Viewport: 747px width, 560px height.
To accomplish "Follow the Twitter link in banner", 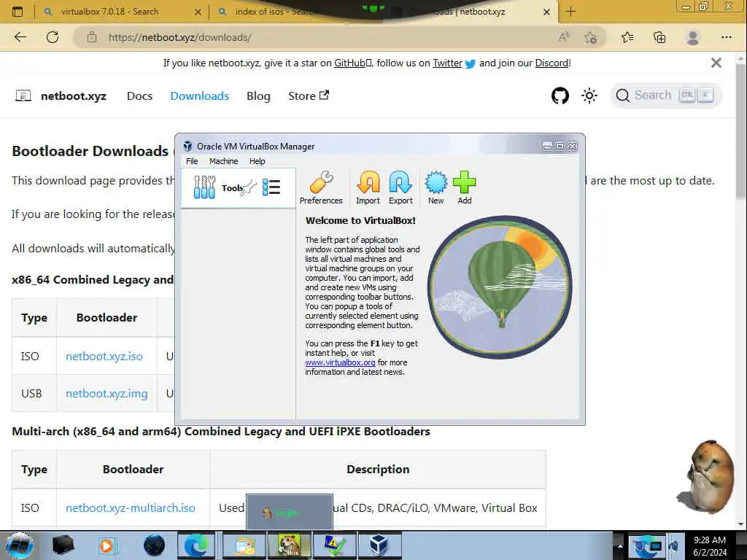I will pyautogui.click(x=447, y=63).
